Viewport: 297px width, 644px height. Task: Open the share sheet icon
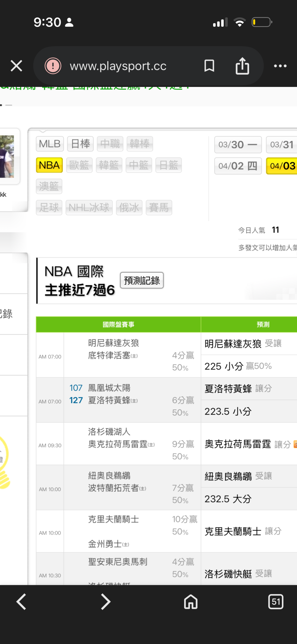(x=242, y=66)
